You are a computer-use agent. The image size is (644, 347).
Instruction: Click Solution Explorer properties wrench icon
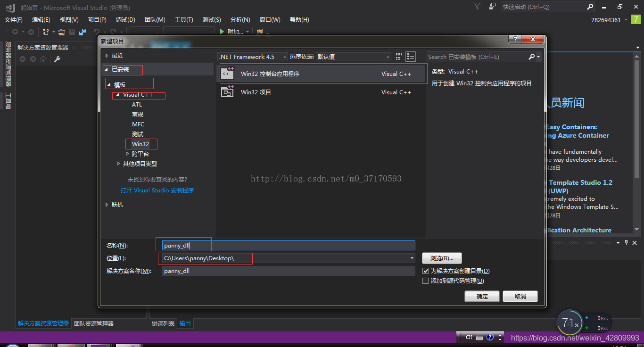58,59
